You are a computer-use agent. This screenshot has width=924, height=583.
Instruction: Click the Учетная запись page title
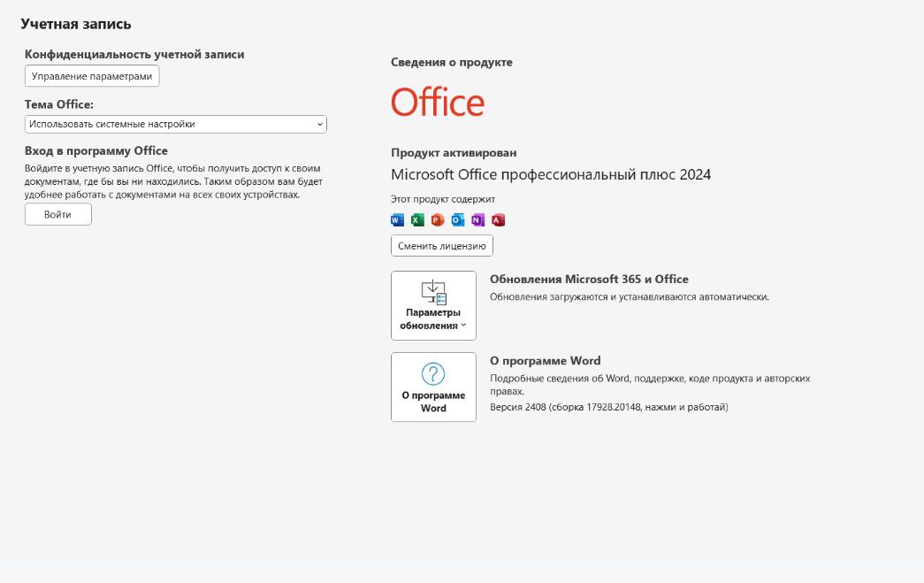click(76, 24)
